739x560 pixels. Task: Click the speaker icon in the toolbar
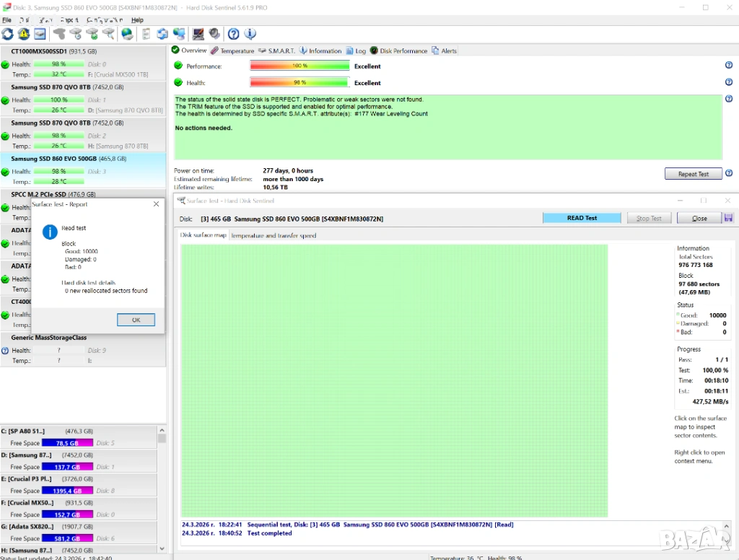click(214, 34)
